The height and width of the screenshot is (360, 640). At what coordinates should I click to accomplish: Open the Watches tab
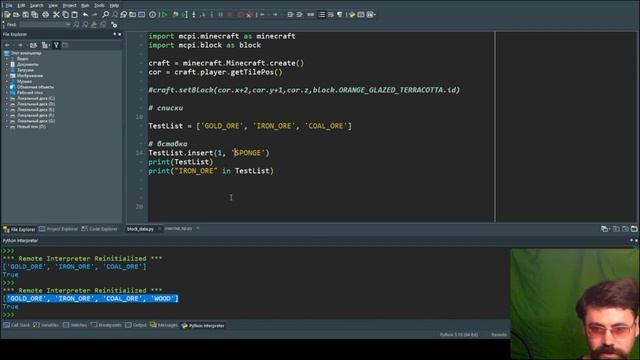click(75, 325)
